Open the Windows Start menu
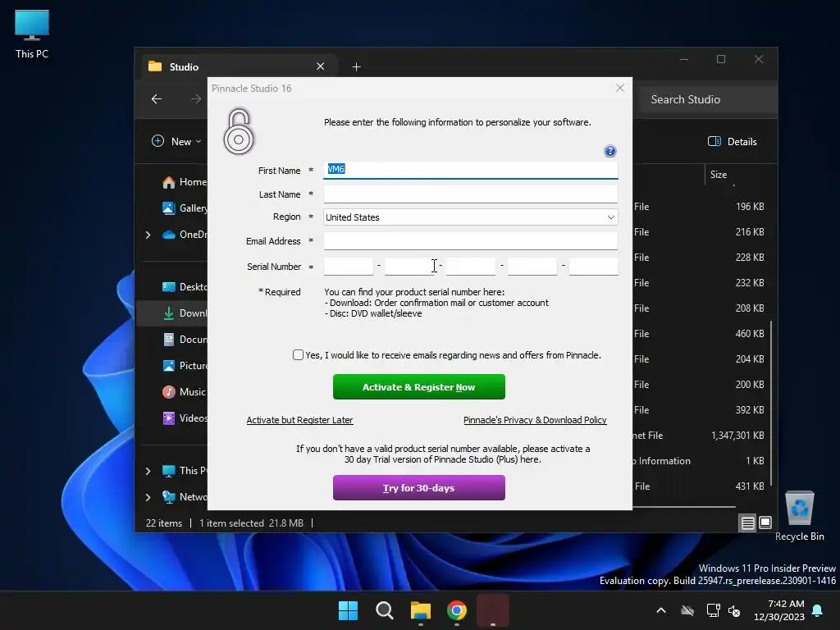Screen dimensions: 840x630 (348, 610)
